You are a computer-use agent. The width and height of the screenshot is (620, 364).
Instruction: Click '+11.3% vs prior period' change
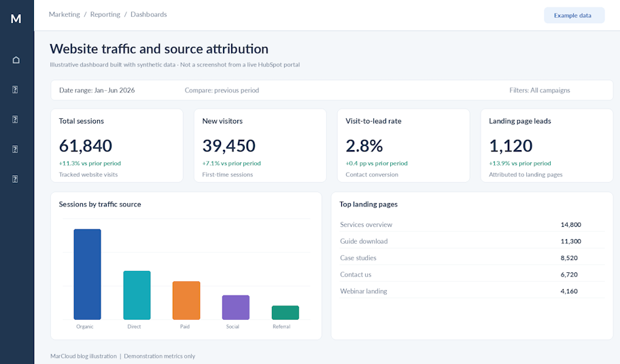[x=90, y=163]
